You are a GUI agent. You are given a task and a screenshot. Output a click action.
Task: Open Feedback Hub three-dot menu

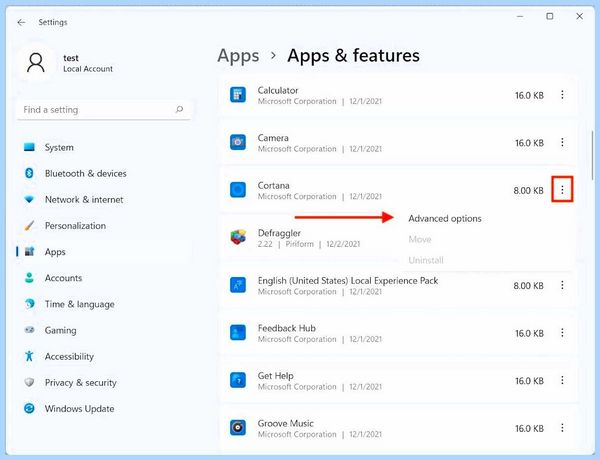[562, 333]
